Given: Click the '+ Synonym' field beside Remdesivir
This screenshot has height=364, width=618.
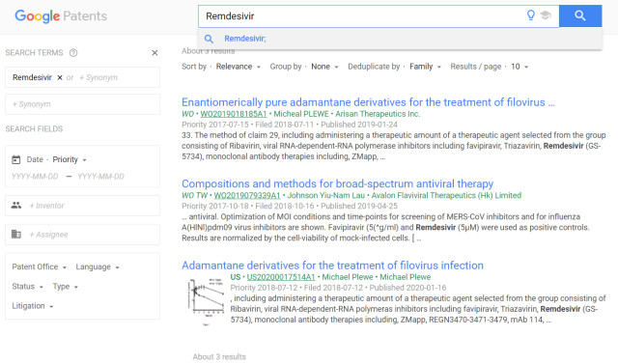Looking at the screenshot, I should click(98, 77).
